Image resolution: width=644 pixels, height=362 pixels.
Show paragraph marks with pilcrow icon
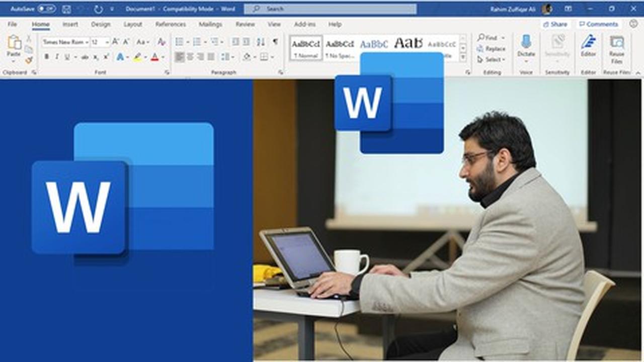point(275,42)
